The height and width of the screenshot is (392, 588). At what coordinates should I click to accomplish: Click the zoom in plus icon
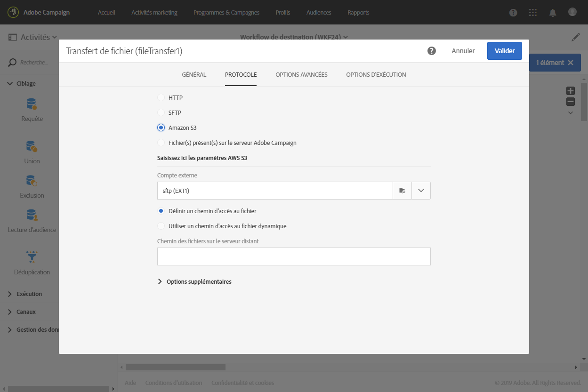coord(571,91)
